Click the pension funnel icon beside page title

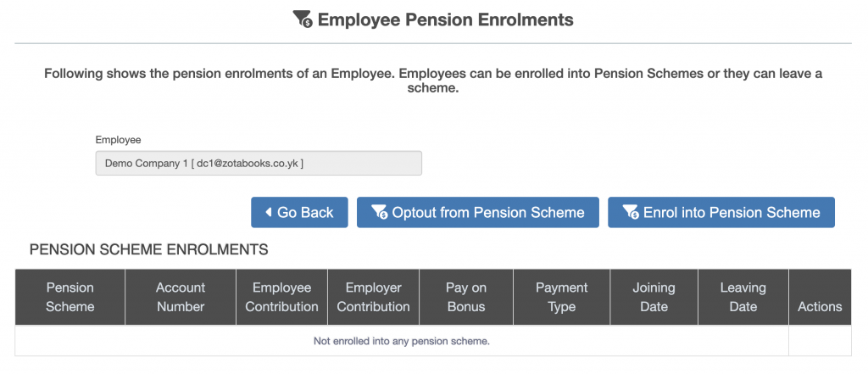point(302,20)
